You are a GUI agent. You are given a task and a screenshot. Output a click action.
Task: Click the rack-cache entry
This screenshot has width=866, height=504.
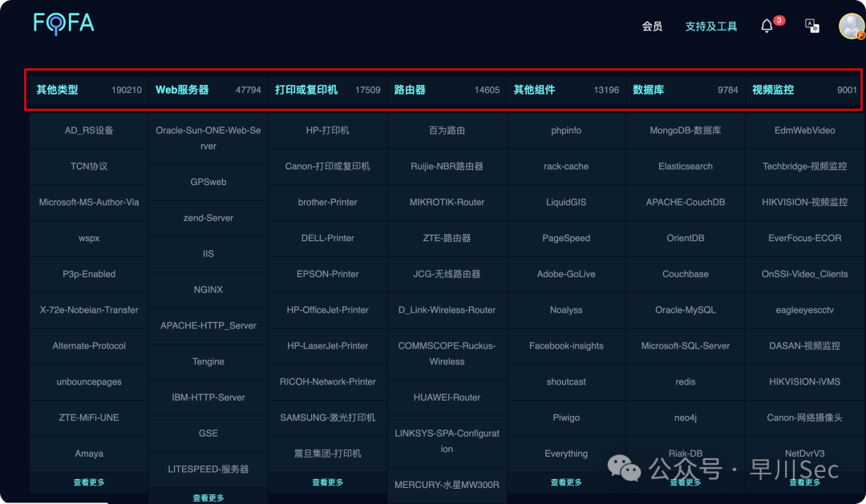[566, 166]
